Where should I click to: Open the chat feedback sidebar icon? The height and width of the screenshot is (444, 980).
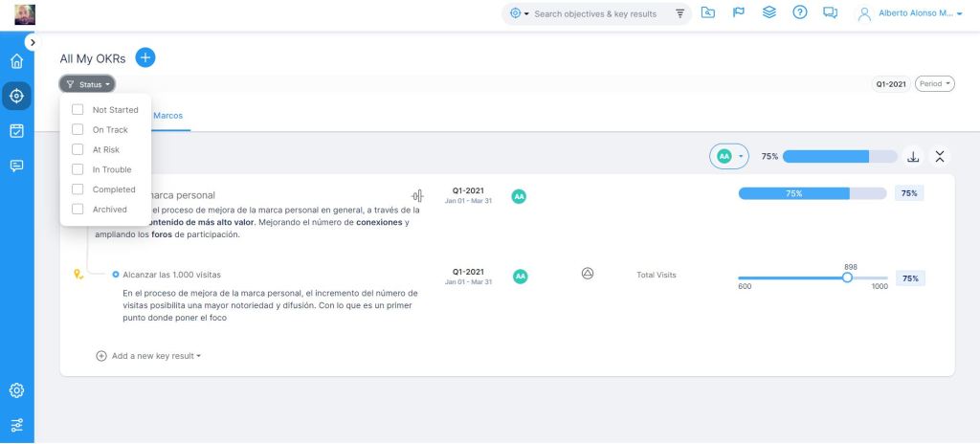click(16, 166)
